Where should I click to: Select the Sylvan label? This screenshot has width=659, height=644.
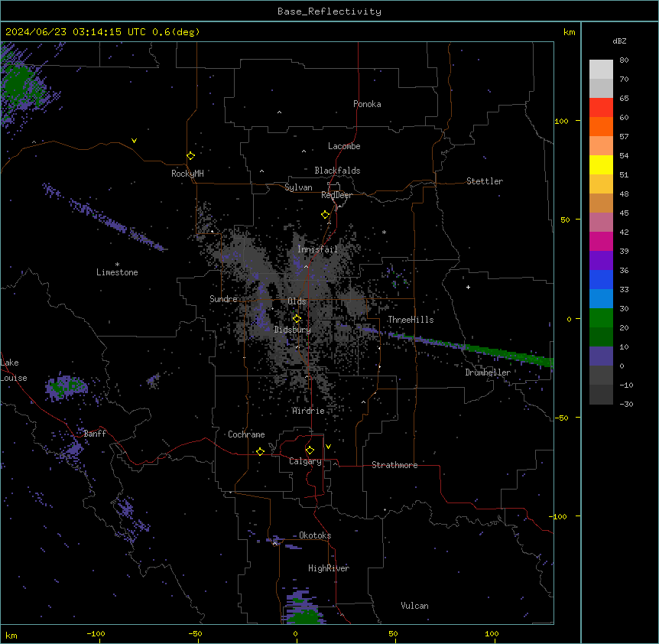(x=298, y=187)
